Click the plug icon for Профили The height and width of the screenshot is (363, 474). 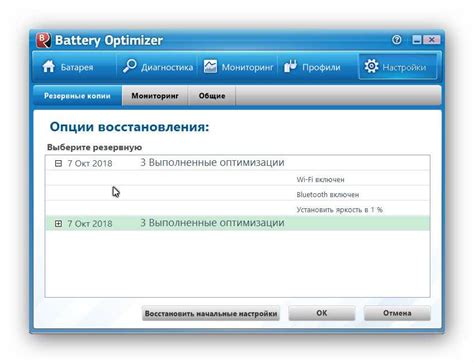click(290, 66)
